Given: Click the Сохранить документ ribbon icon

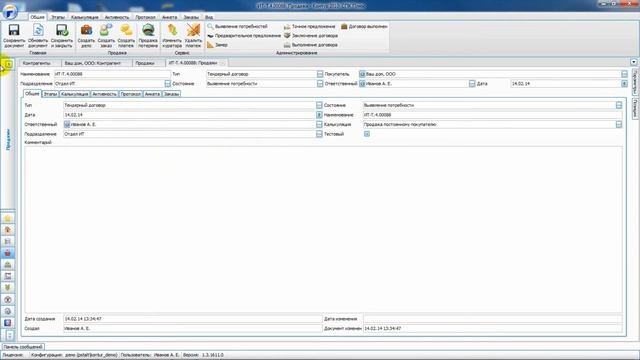Looking at the screenshot, I should (14, 36).
